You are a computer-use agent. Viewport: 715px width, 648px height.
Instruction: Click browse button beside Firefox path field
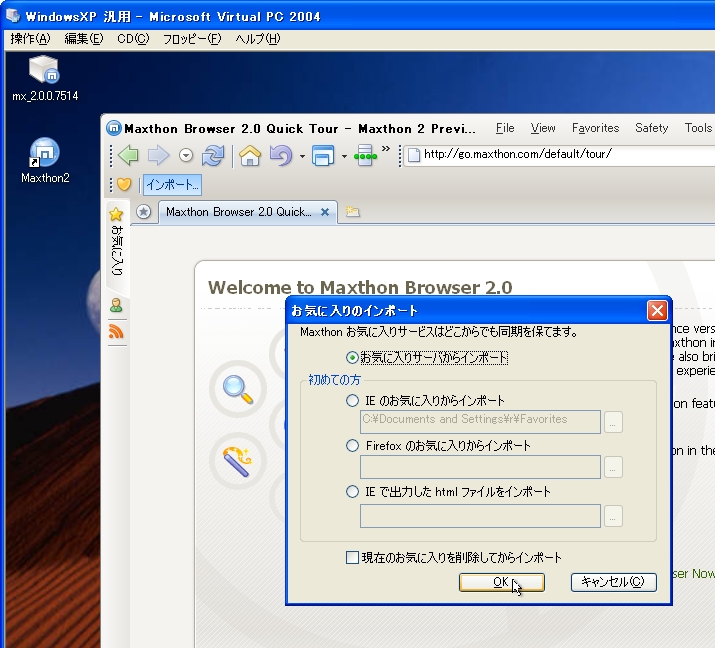coord(613,467)
